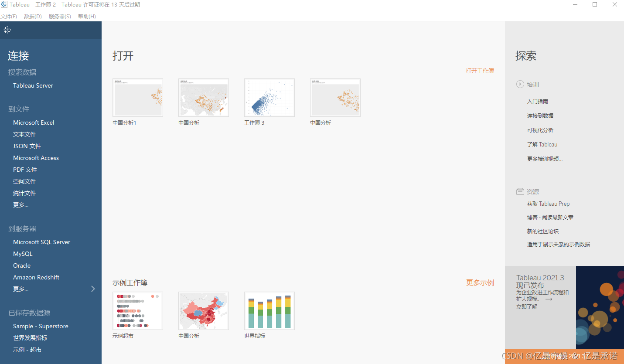Click 打开工作簿 link
Image resolution: width=624 pixels, height=364 pixels.
point(480,71)
